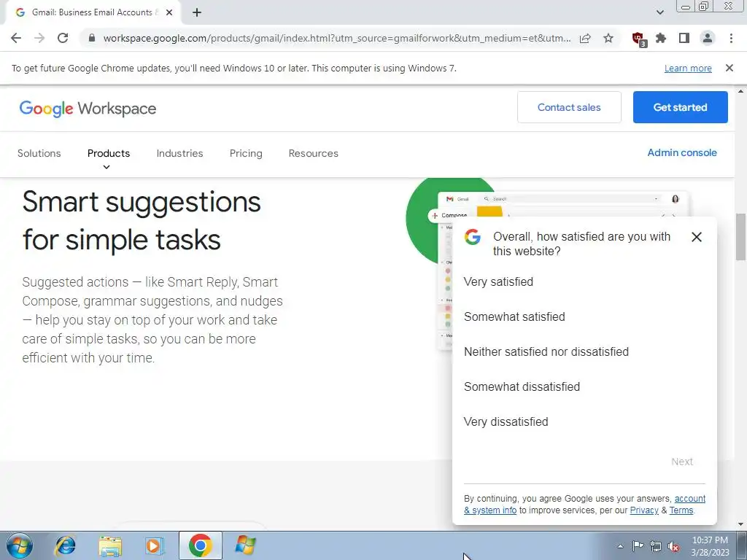747x560 pixels.
Task: Open Windows Media Player from the taskbar
Action: point(155,545)
